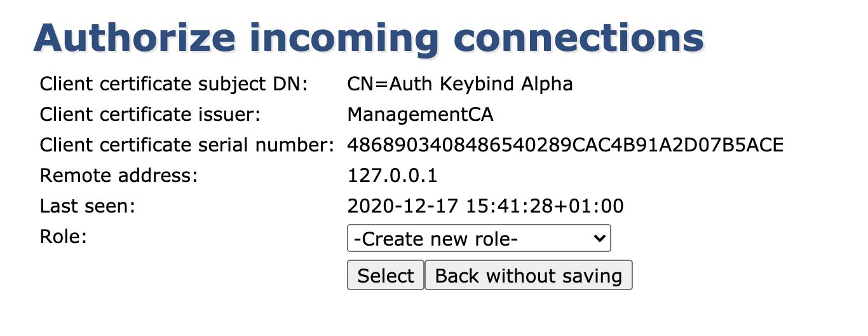Click the Client certificate serial number label
Viewport: 868px width, 336px height.
coord(187,145)
